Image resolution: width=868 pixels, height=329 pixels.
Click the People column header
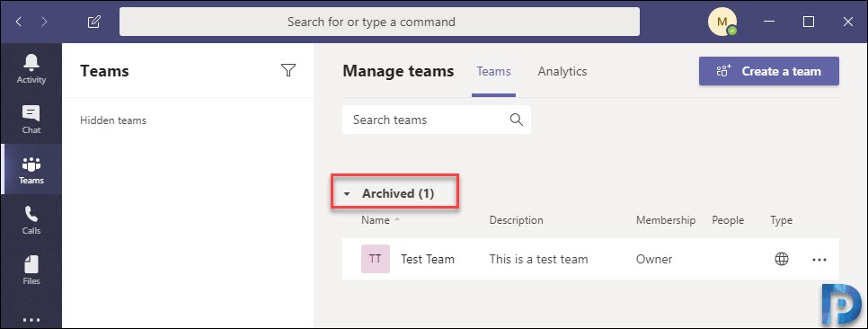pyautogui.click(x=728, y=220)
